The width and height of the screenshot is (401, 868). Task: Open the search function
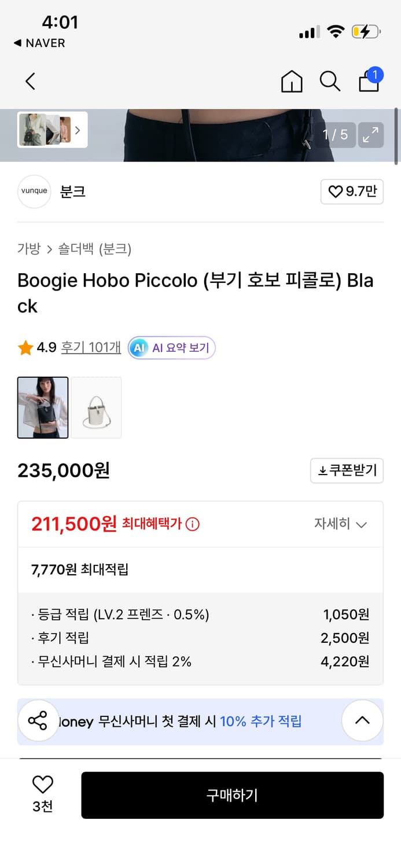pos(330,82)
